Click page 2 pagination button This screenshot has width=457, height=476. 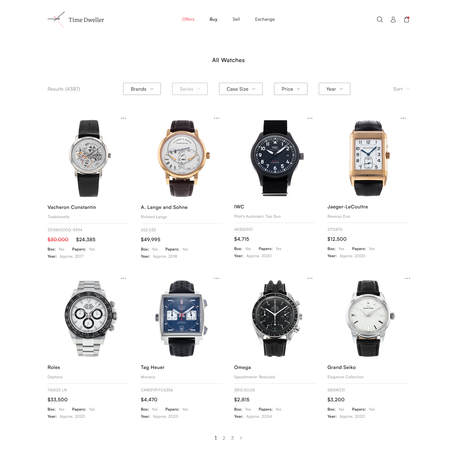(x=224, y=438)
